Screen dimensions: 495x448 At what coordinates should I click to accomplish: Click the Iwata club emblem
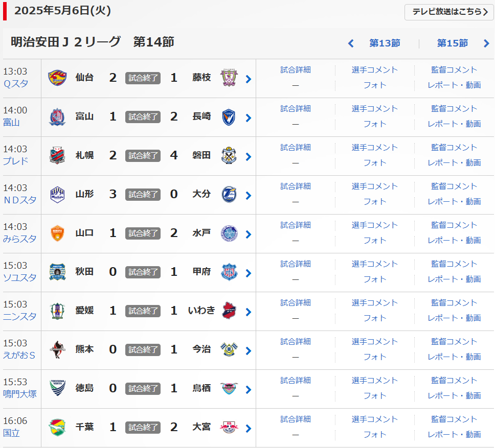[x=229, y=156]
